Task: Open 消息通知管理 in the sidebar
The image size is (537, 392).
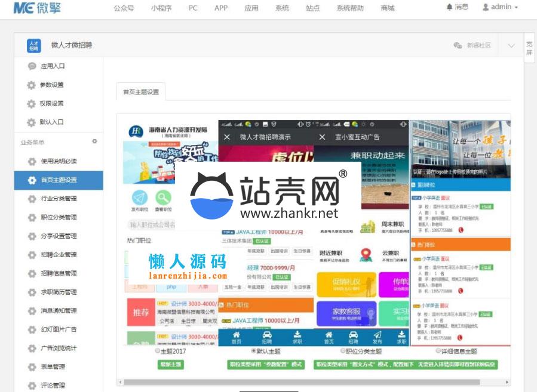Action: (x=59, y=311)
